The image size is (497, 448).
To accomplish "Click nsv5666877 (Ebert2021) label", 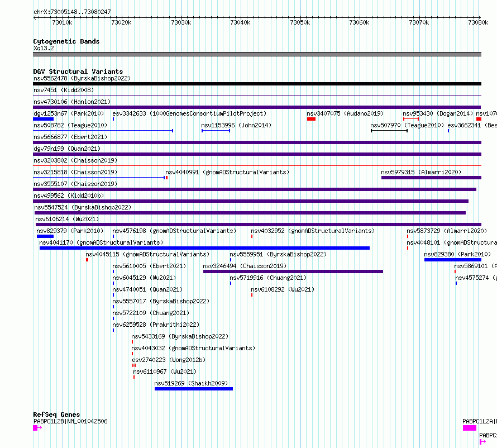I will (x=70, y=137).
